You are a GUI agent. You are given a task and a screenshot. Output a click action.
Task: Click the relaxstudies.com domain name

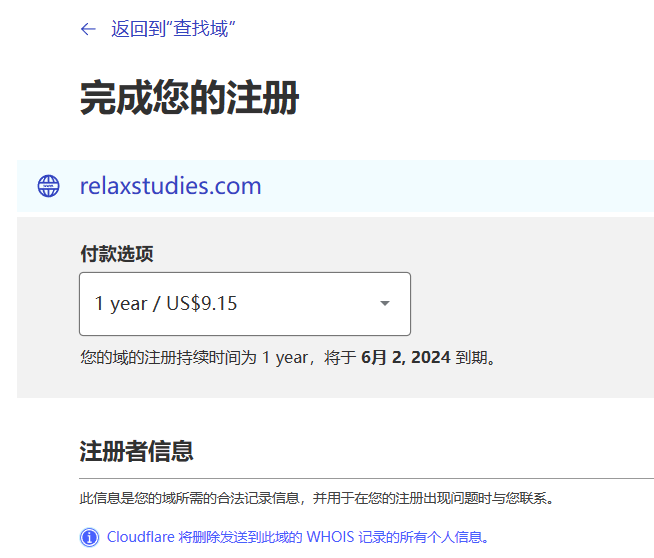170,186
